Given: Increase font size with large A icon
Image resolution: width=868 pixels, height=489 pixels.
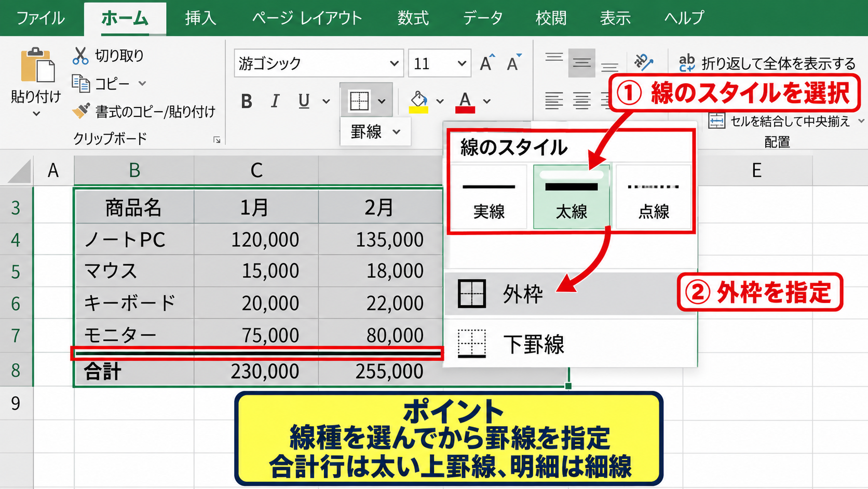Looking at the screenshot, I should (487, 63).
